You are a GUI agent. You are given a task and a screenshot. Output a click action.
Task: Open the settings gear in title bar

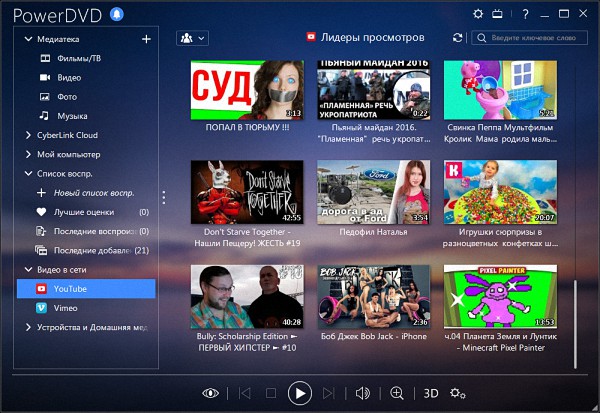[478, 14]
